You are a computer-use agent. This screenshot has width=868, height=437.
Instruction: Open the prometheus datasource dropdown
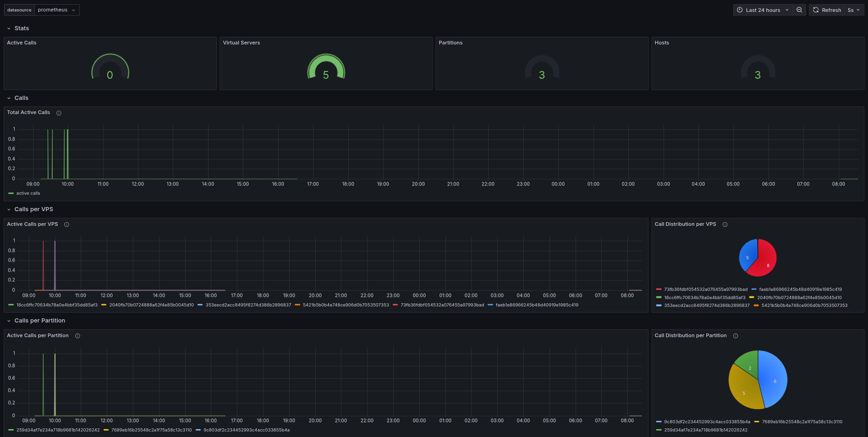point(57,10)
